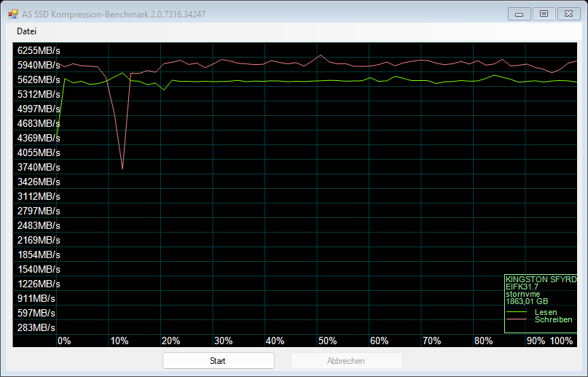Click the read-speed dip near 10%
Screen dimensions: 588x377
click(122, 168)
